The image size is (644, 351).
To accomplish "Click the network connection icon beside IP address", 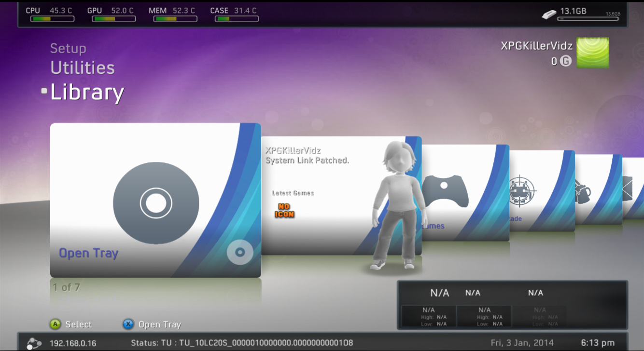I will click(34, 343).
